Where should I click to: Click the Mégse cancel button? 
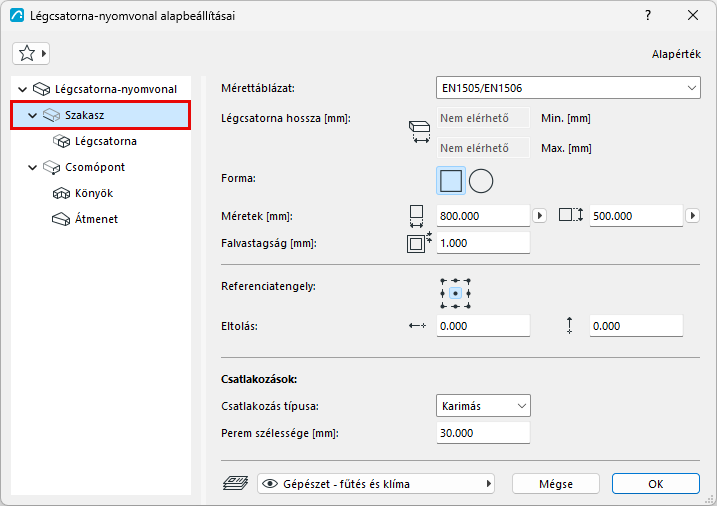pos(556,484)
